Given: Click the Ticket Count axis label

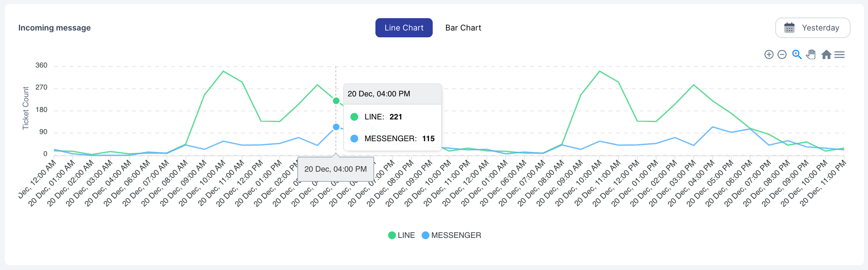Looking at the screenshot, I should coord(26,108).
